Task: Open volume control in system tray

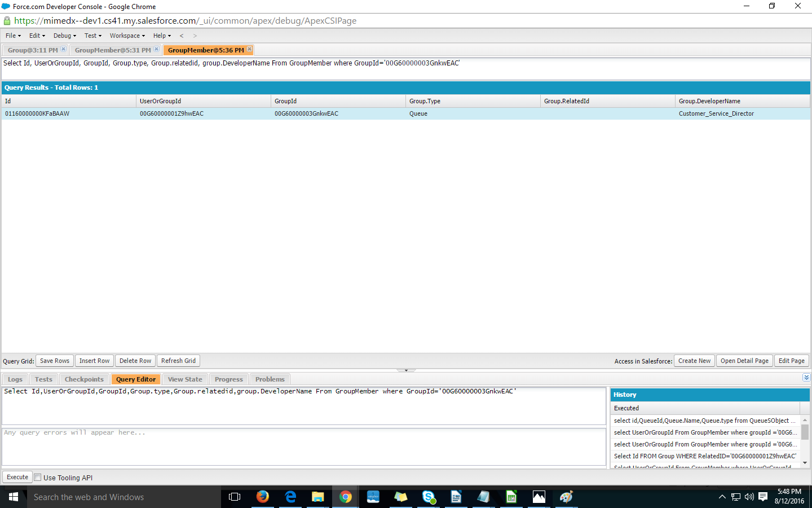Action: pos(749,497)
